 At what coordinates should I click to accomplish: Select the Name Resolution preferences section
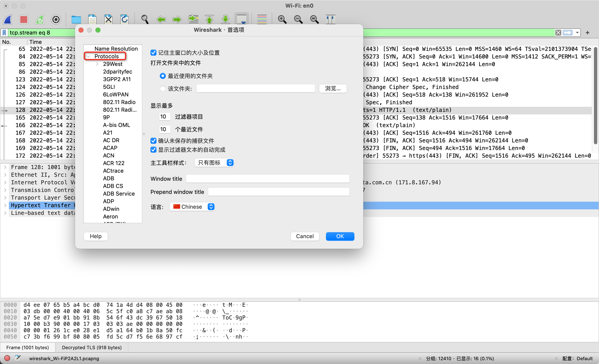coord(116,48)
